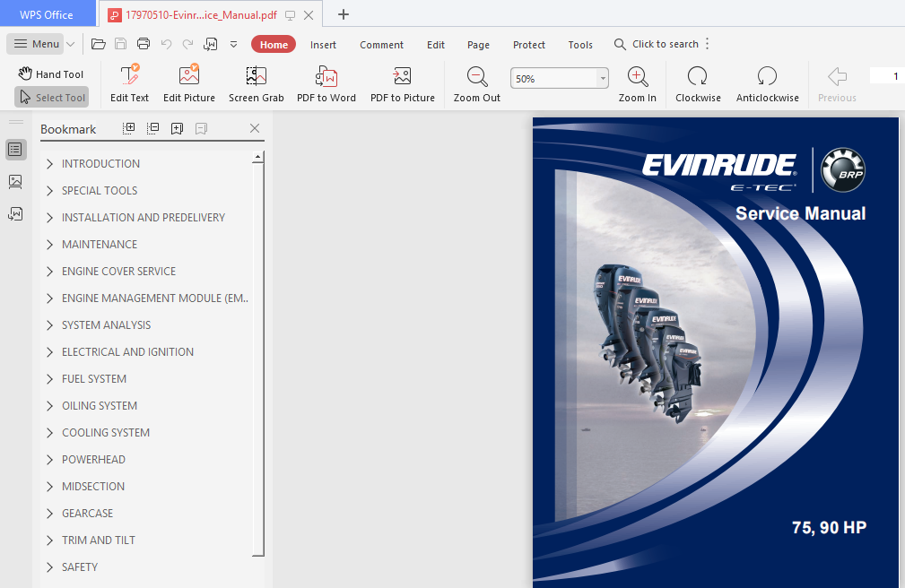905x588 pixels.
Task: Expand the INTRODUCTION bookmark
Action: [x=49, y=164]
